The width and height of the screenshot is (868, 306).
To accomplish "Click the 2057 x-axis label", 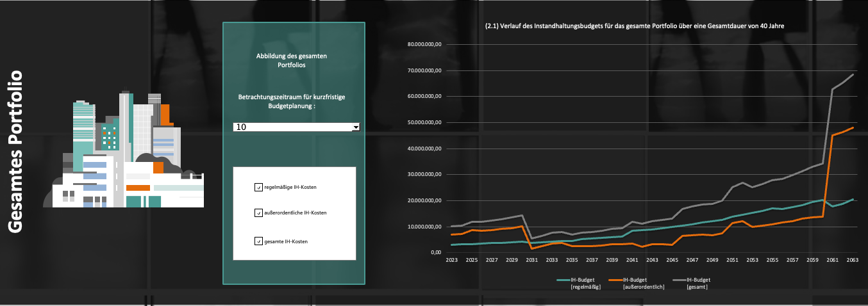I will [792, 261].
